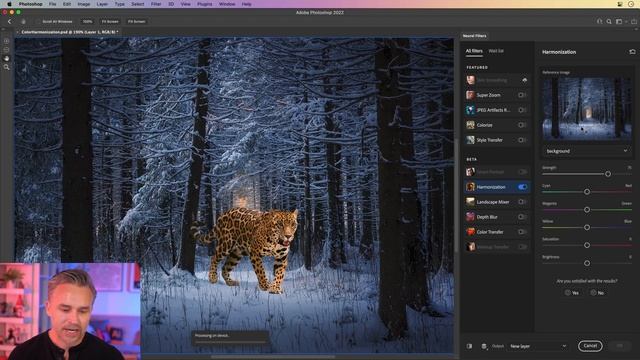Screen dimensions: 640x360
Task: Click the JPEG Artifacts Removal filter thumbnail
Action: [471, 110]
